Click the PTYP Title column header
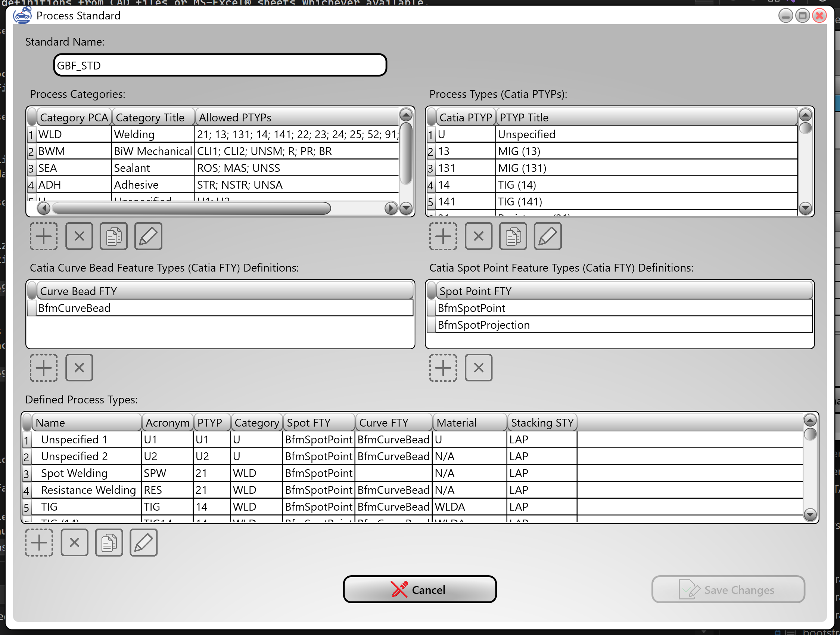Image resolution: width=840 pixels, height=635 pixels. point(647,117)
